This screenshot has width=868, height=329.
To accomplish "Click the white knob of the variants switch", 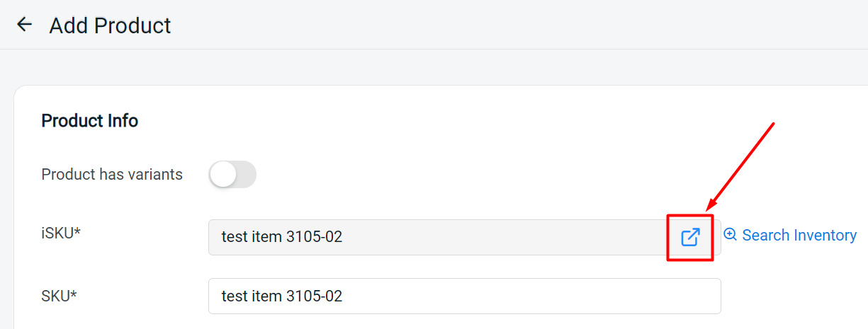I will 223,174.
